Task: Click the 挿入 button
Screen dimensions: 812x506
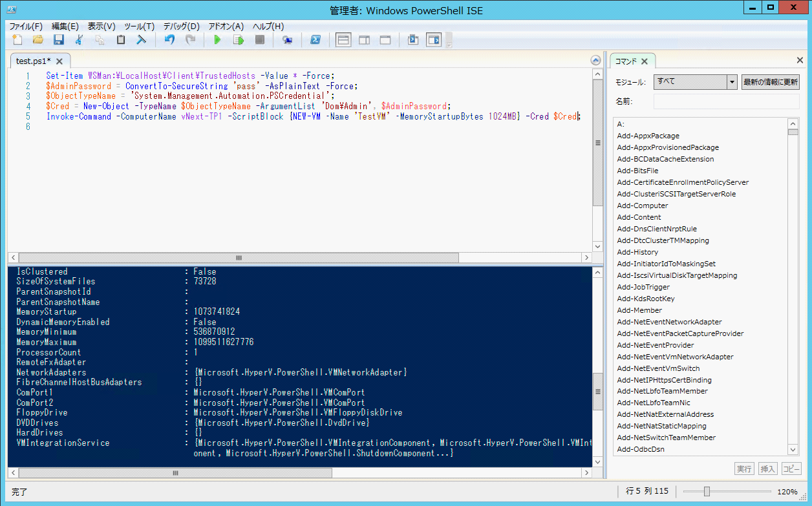Action: click(x=767, y=469)
